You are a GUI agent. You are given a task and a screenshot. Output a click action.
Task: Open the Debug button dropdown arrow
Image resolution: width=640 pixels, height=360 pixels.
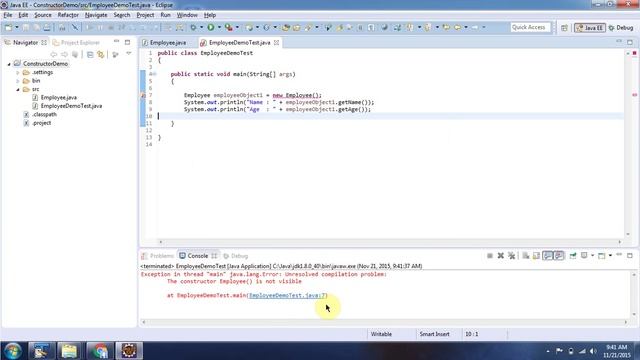[x=201, y=27]
